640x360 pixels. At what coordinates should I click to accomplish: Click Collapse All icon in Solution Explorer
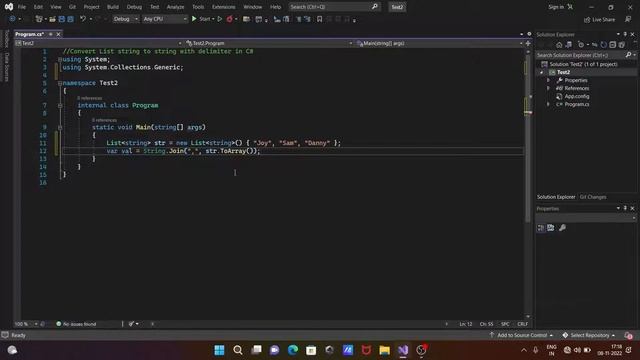(613, 44)
